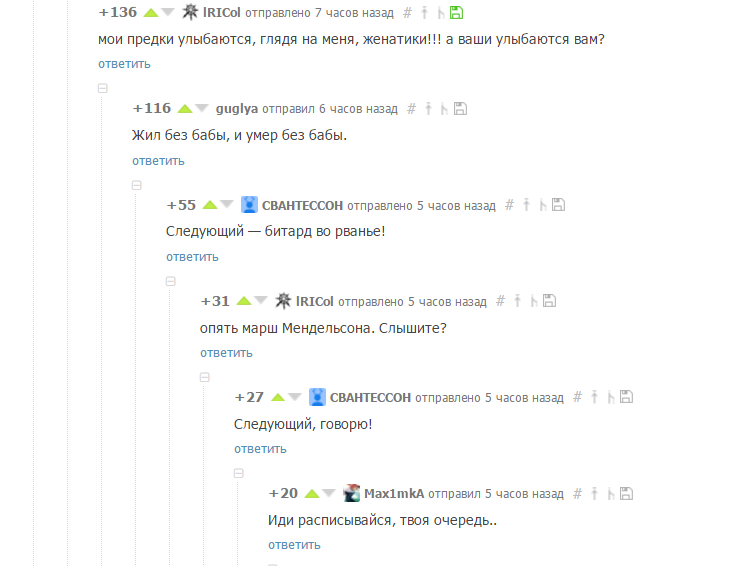Upvote the +31 IRICol comment
The height and width of the screenshot is (566, 746).
(x=244, y=301)
